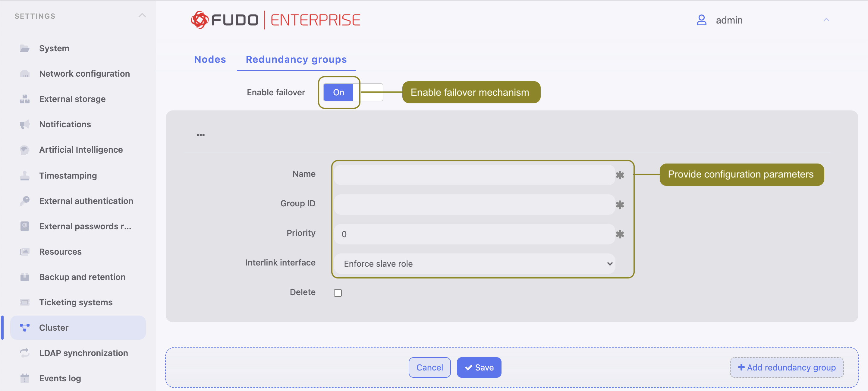Click the Cancel button
868x391 pixels.
pyautogui.click(x=429, y=367)
